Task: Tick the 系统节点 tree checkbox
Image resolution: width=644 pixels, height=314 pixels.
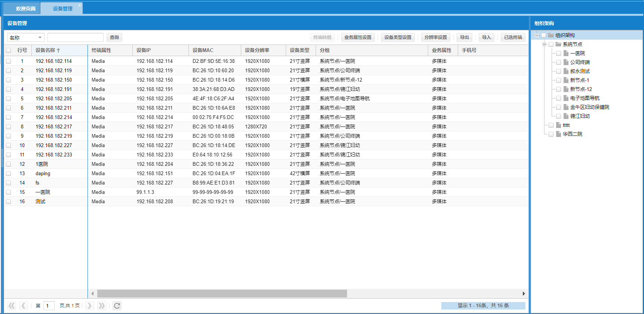Action: tap(551, 44)
